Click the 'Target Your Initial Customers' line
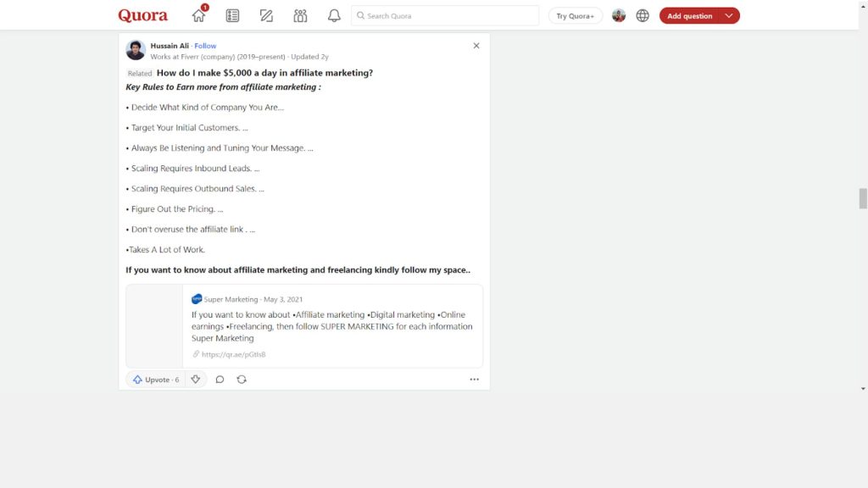The image size is (868, 488). (187, 128)
